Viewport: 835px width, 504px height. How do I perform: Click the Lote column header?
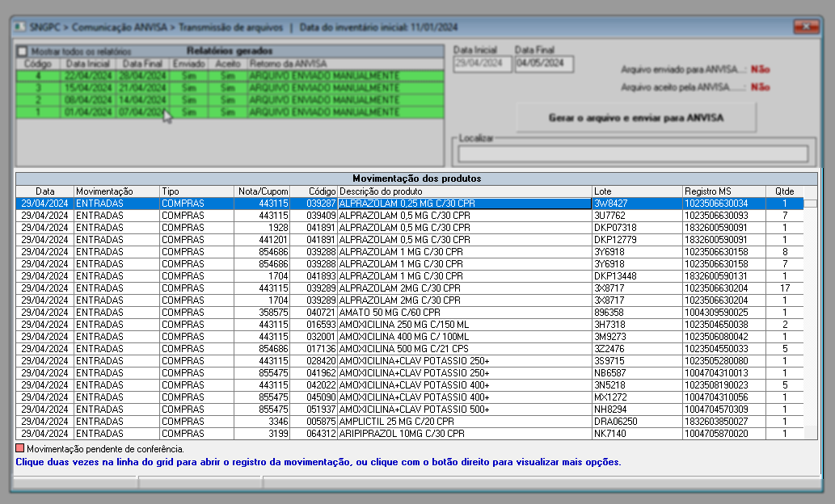636,191
